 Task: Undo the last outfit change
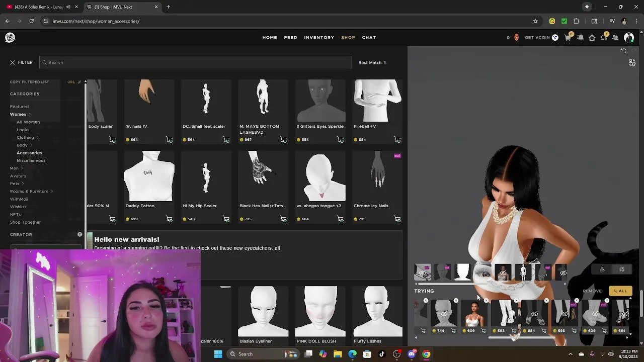click(x=624, y=51)
